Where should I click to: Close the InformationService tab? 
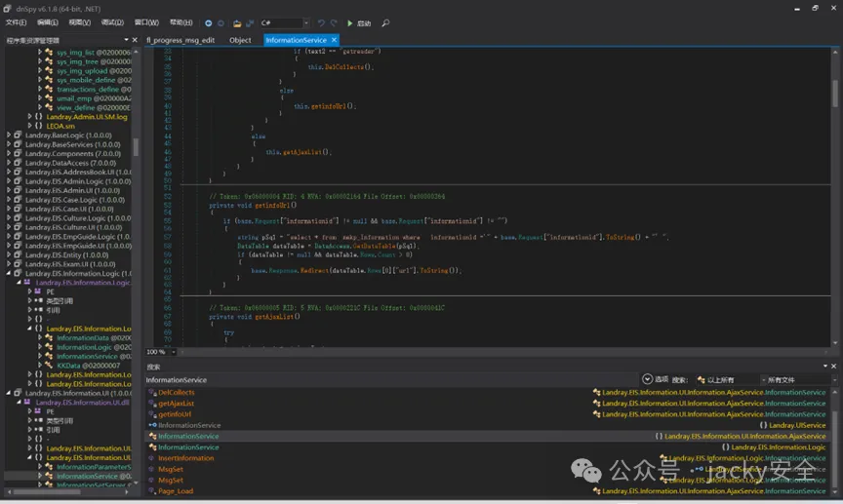tap(334, 40)
